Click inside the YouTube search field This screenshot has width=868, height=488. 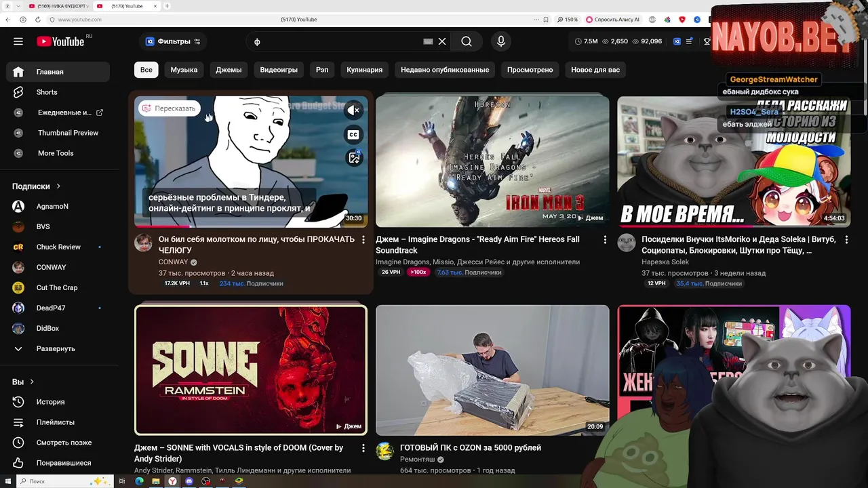(x=336, y=41)
